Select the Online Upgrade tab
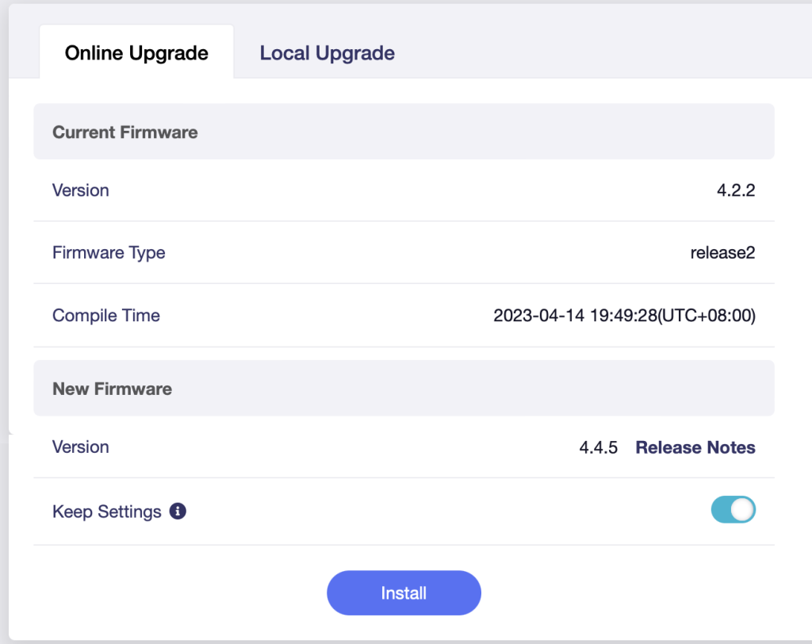This screenshot has width=812, height=644. [x=136, y=53]
